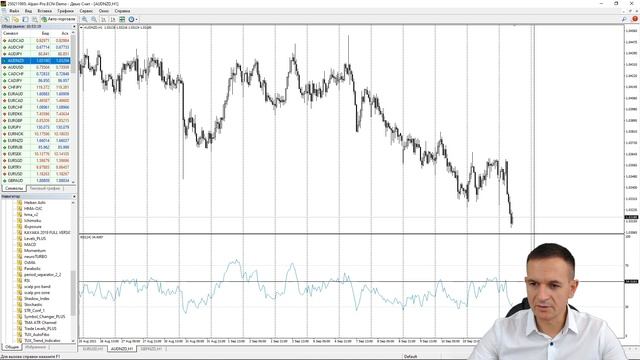Open the Файл menu

pyautogui.click(x=14, y=11)
